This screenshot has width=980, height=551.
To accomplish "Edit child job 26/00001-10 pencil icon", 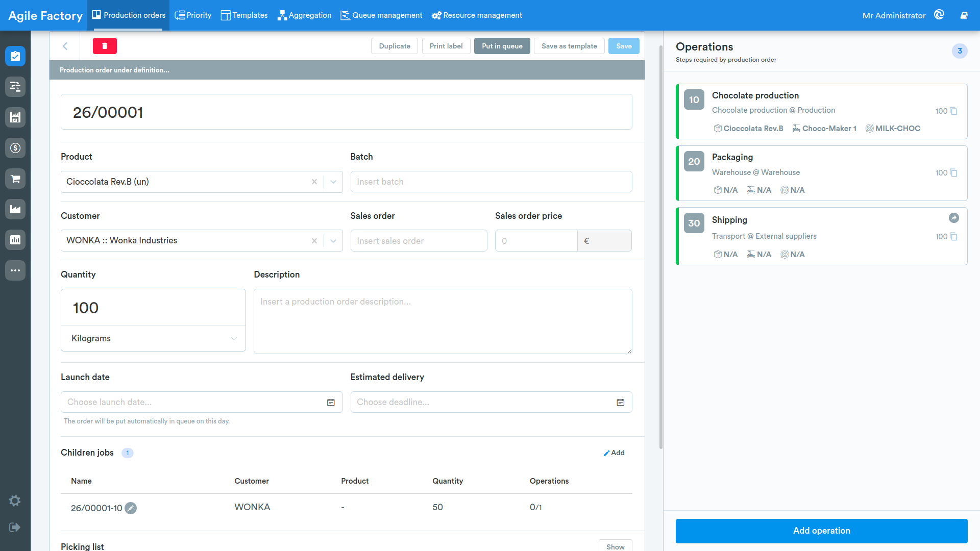I will pos(131,508).
